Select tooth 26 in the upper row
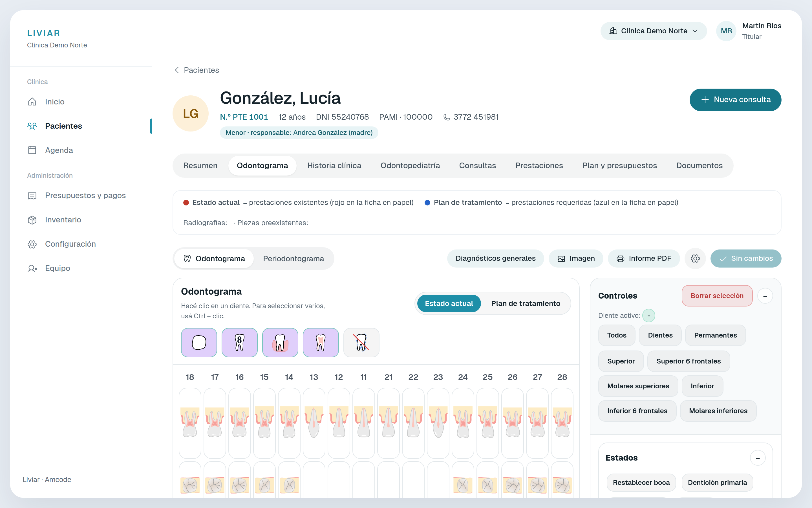Screen dimensions: 812x508 (513, 423)
